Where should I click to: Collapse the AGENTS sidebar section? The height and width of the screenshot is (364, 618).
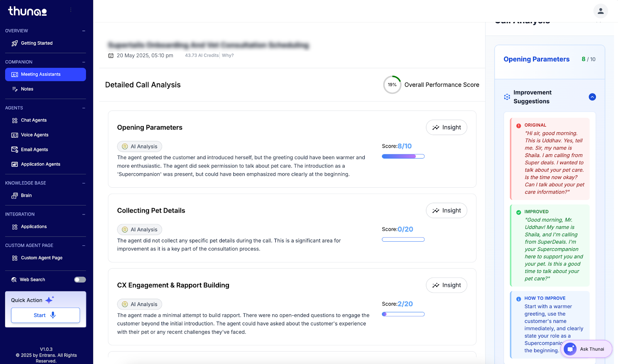[x=84, y=108]
